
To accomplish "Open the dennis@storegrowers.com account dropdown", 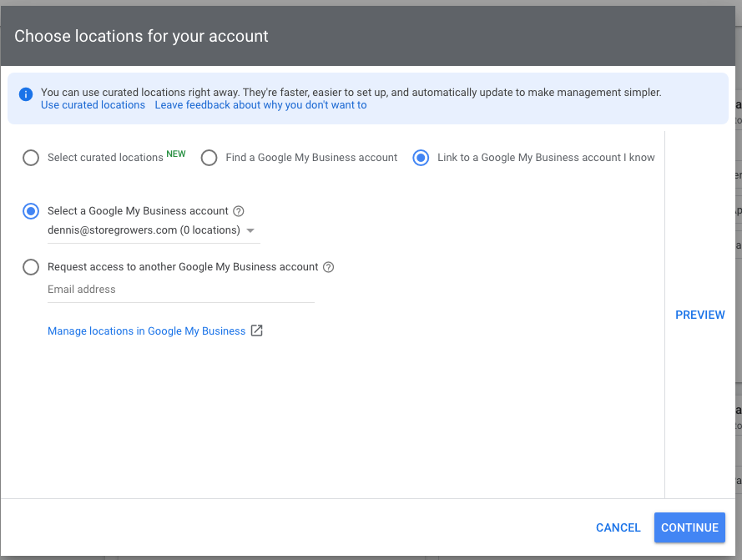I will tap(154, 230).
